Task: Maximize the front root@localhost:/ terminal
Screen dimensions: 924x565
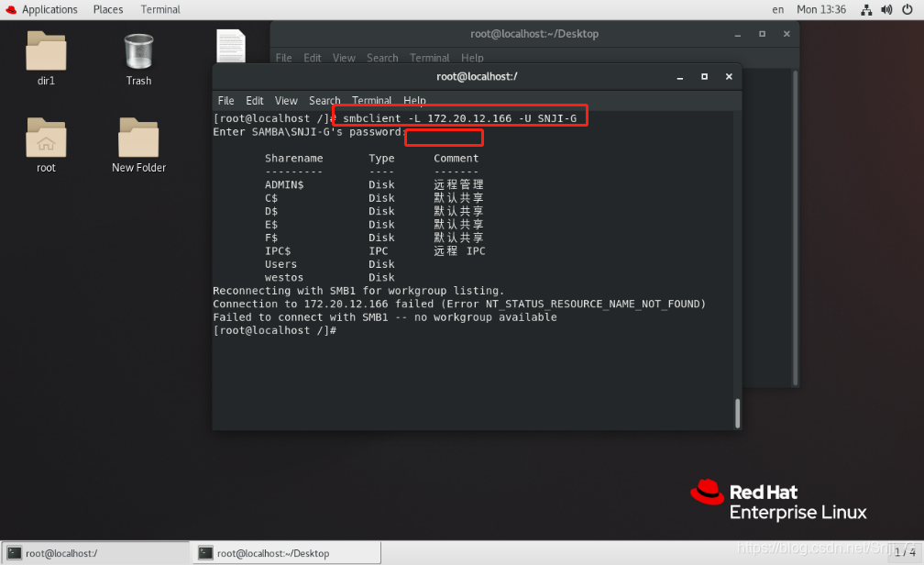Action: coord(704,77)
